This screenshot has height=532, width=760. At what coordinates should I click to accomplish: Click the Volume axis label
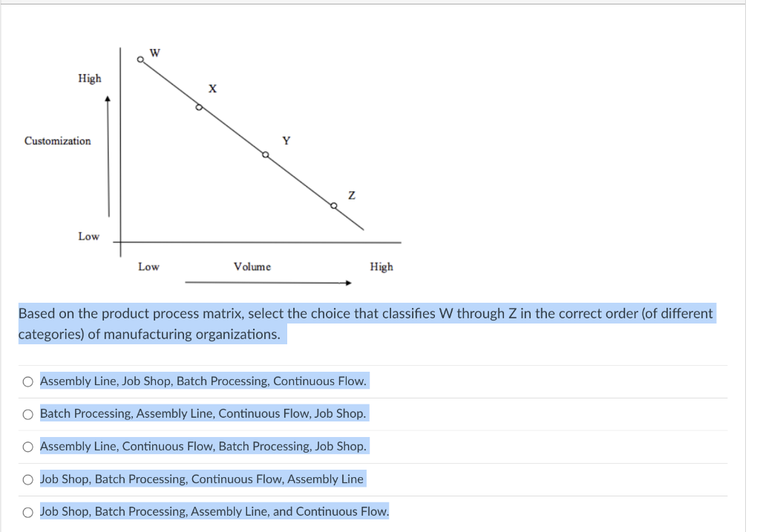click(252, 267)
